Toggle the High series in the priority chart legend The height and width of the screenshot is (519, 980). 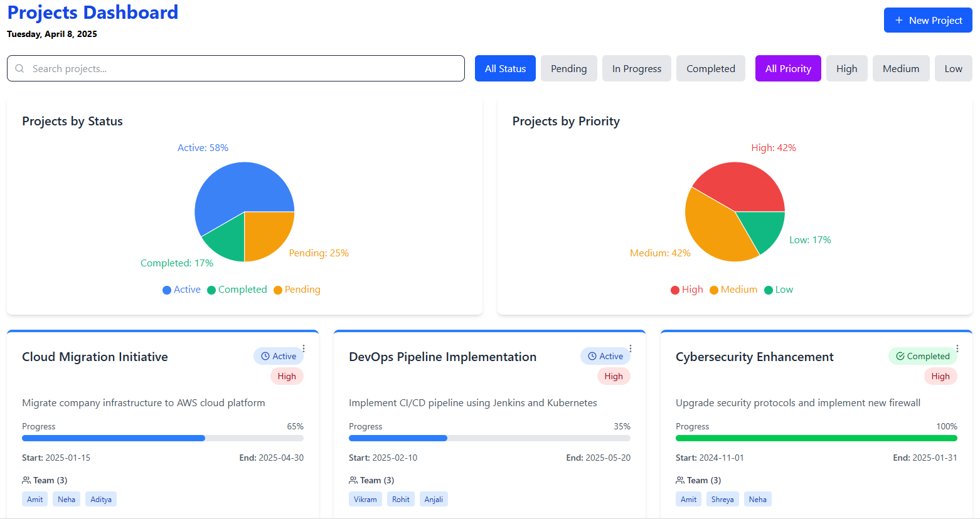(686, 289)
